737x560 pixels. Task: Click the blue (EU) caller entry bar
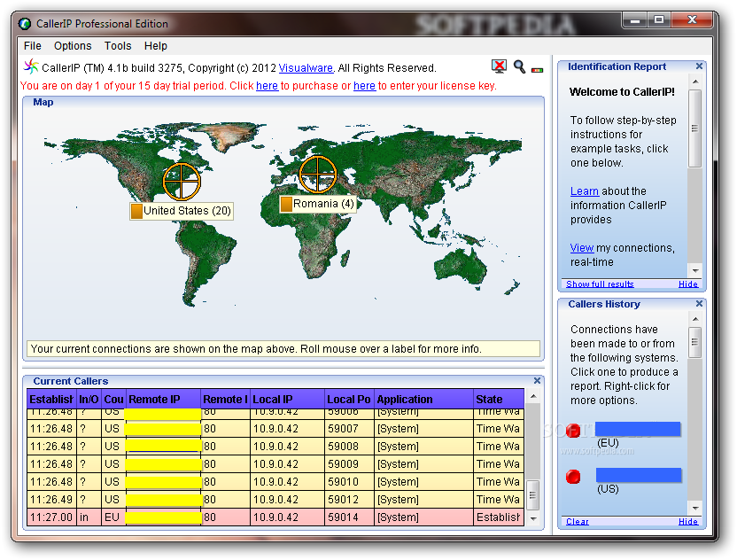tap(638, 429)
